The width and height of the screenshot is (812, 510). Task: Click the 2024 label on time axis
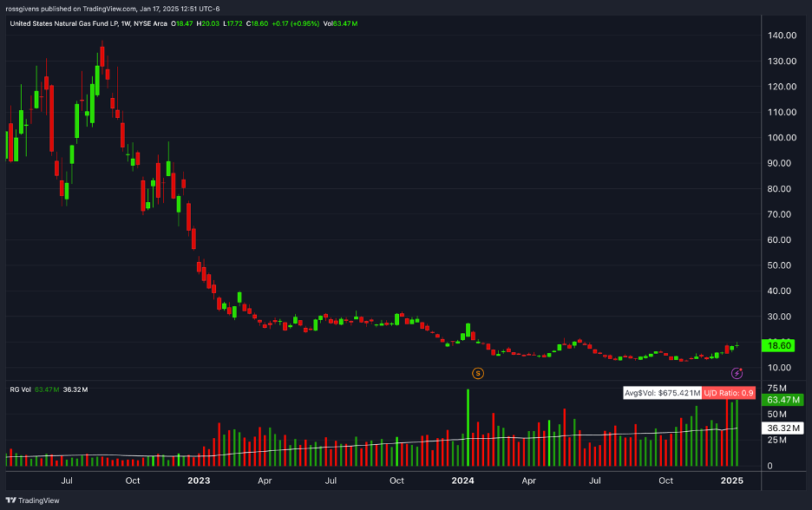462,481
